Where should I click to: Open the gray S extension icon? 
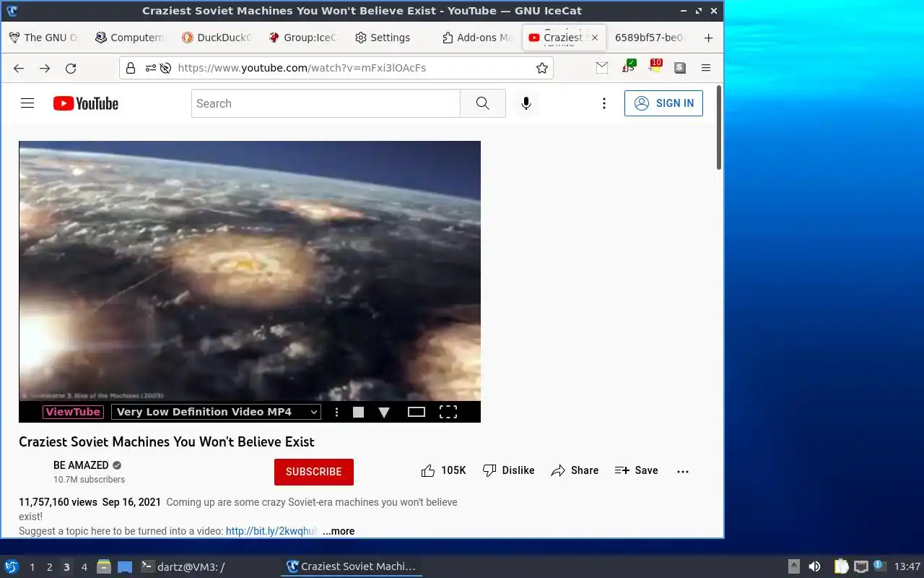click(x=680, y=68)
